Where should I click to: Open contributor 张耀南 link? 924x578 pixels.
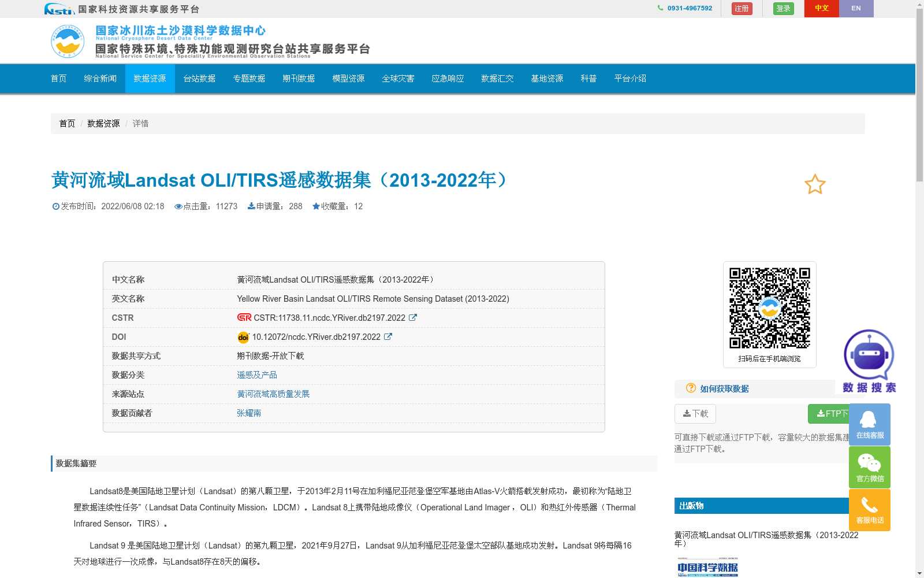249,413
